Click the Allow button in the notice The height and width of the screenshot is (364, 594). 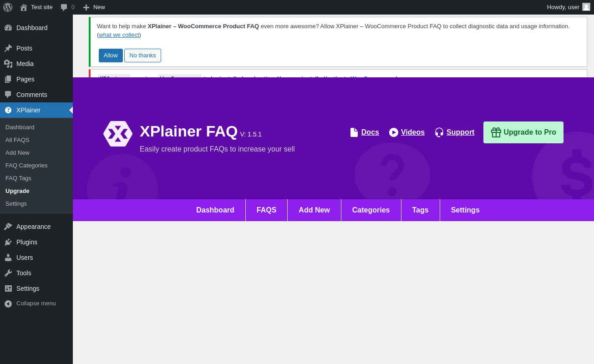[111, 56]
